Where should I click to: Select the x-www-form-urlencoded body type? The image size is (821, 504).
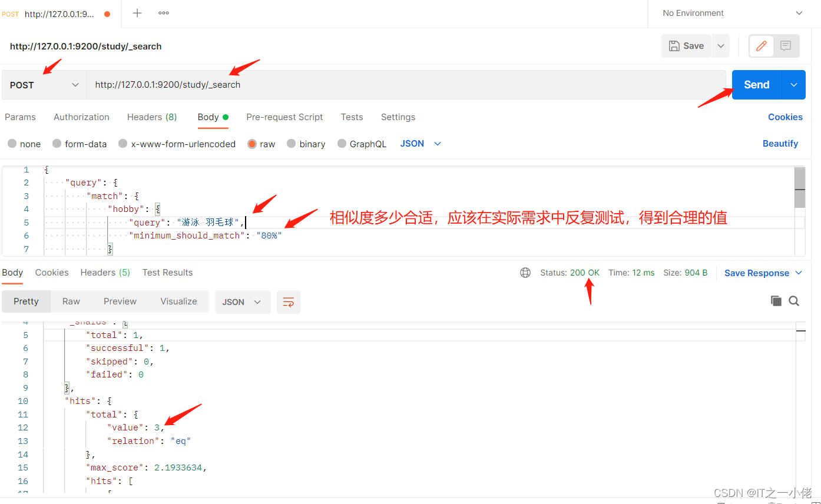tap(177, 144)
